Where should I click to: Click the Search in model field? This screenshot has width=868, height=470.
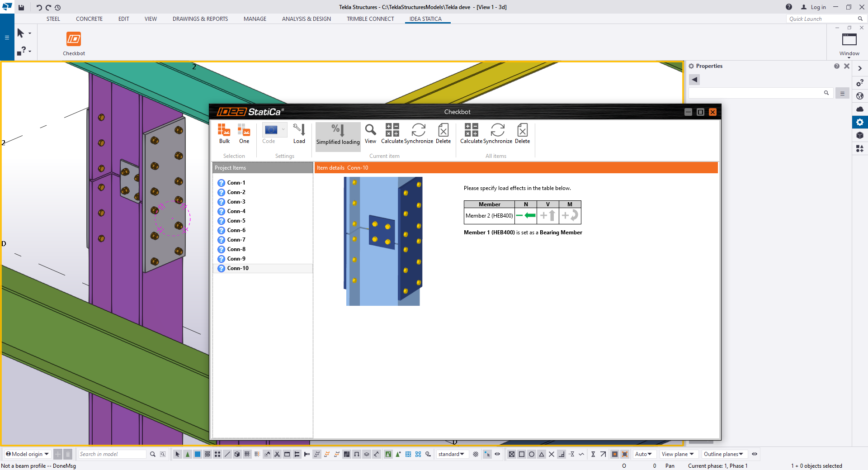coord(112,454)
